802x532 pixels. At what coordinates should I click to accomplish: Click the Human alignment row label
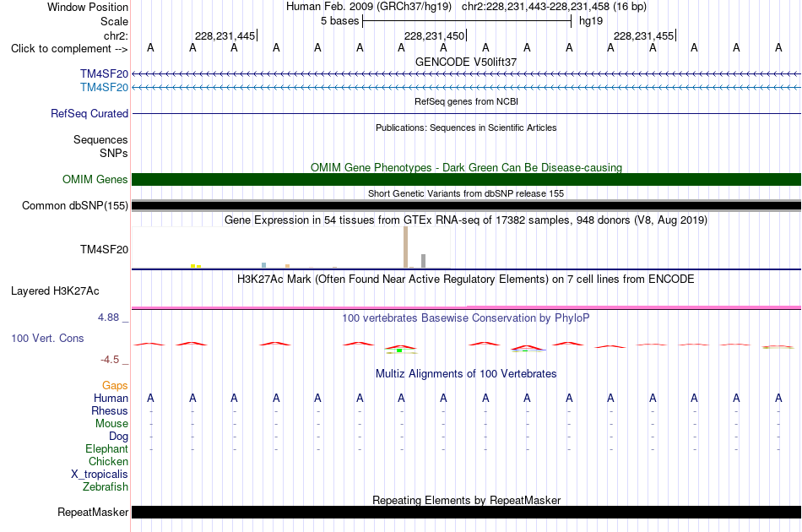[111, 398]
